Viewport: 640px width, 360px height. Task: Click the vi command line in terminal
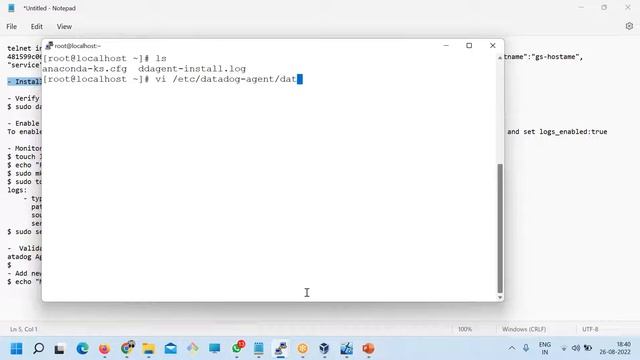[172, 79]
